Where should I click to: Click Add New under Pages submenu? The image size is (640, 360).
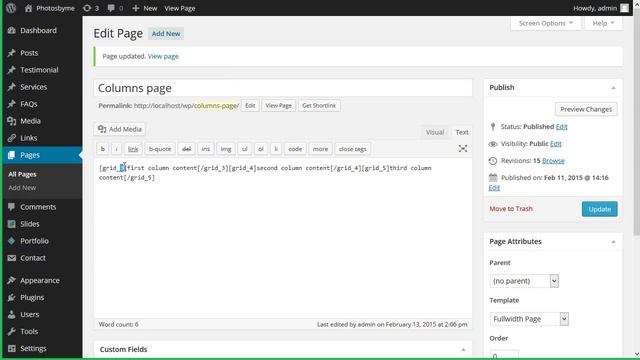22,188
